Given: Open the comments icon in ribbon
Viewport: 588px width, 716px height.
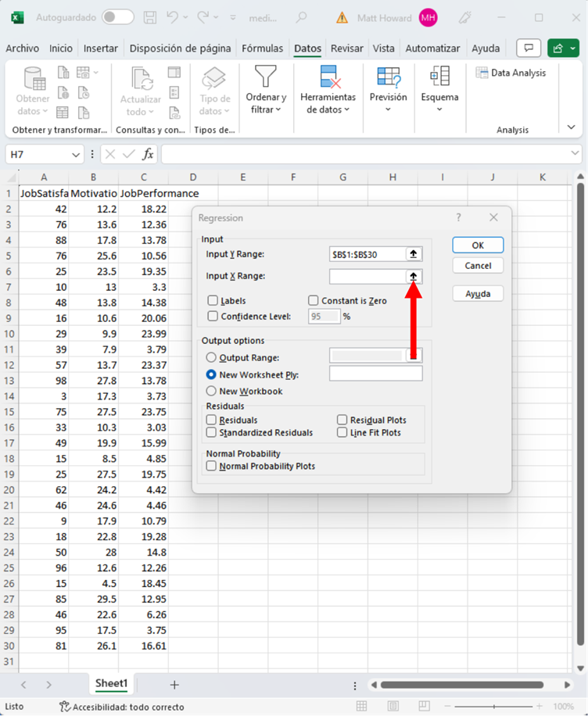Looking at the screenshot, I should [x=529, y=48].
